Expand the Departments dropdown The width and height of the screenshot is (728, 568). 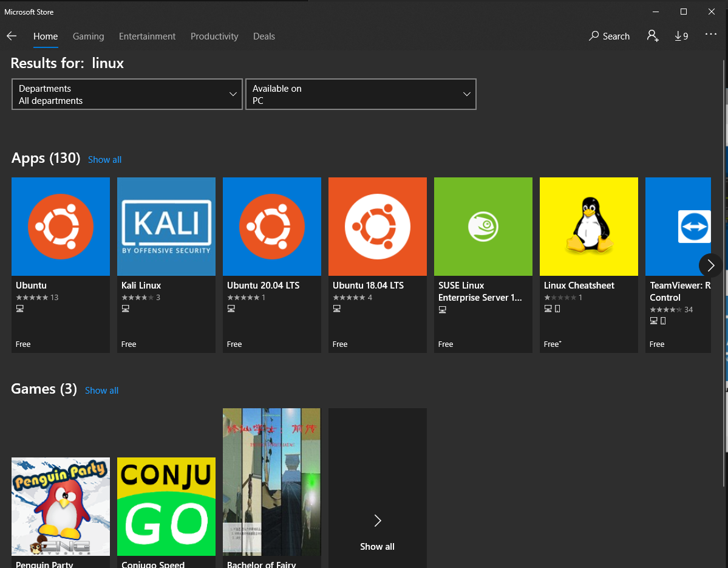click(127, 94)
